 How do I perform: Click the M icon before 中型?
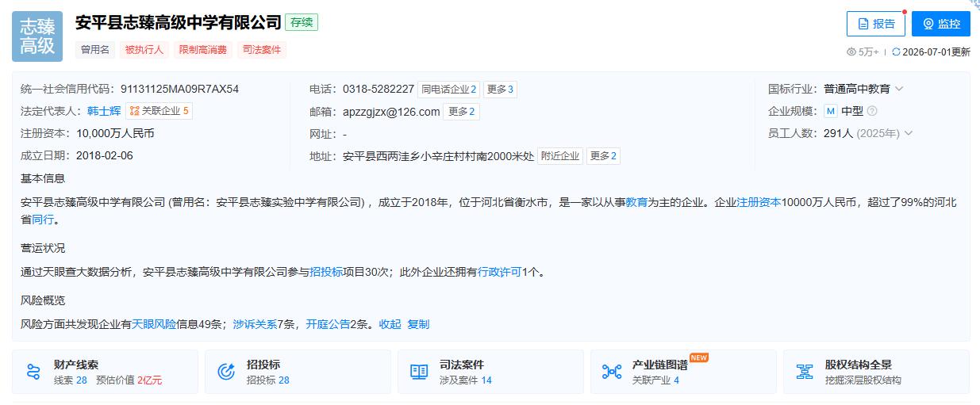[x=831, y=111]
